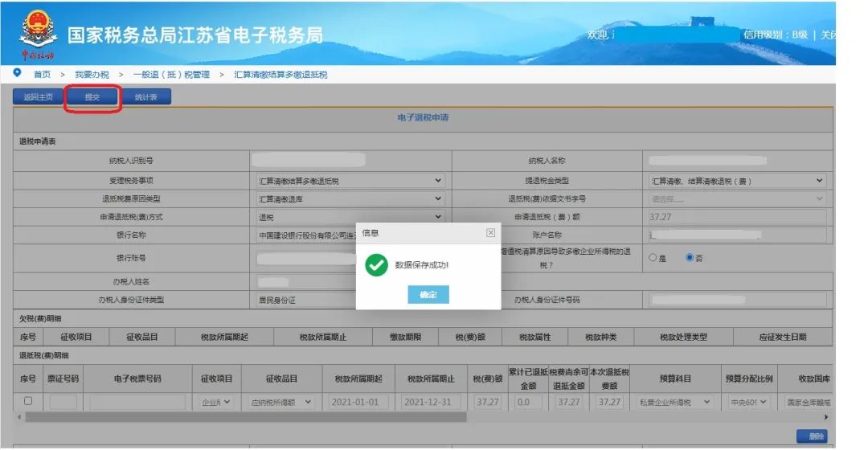
Task: Click the location pin icon in breadcrumb
Action: coord(18,74)
